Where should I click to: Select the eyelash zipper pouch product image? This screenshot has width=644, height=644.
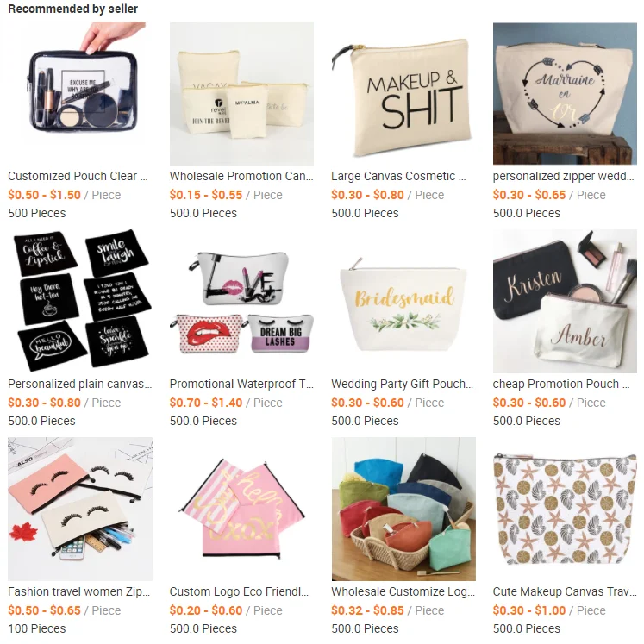pyautogui.click(x=80, y=509)
